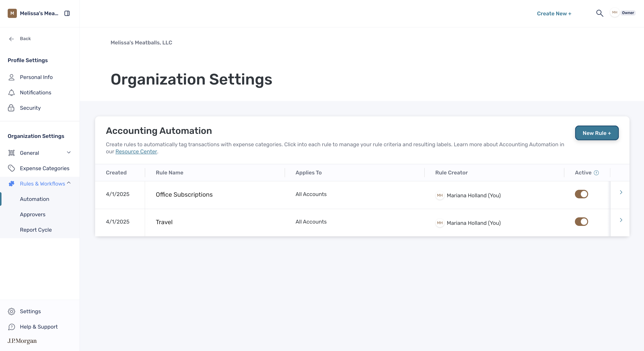The height and width of the screenshot is (351, 644).
Task: Click the Rules & Workflows label
Action: tap(42, 184)
